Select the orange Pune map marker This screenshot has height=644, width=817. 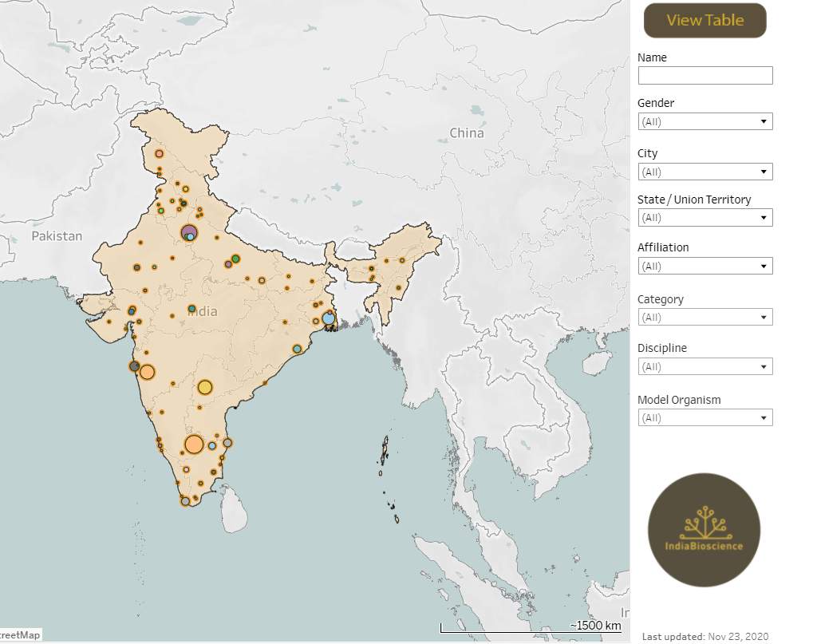[148, 372]
